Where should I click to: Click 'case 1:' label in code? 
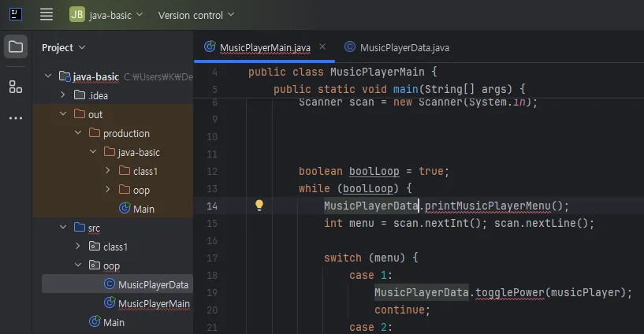tap(371, 276)
